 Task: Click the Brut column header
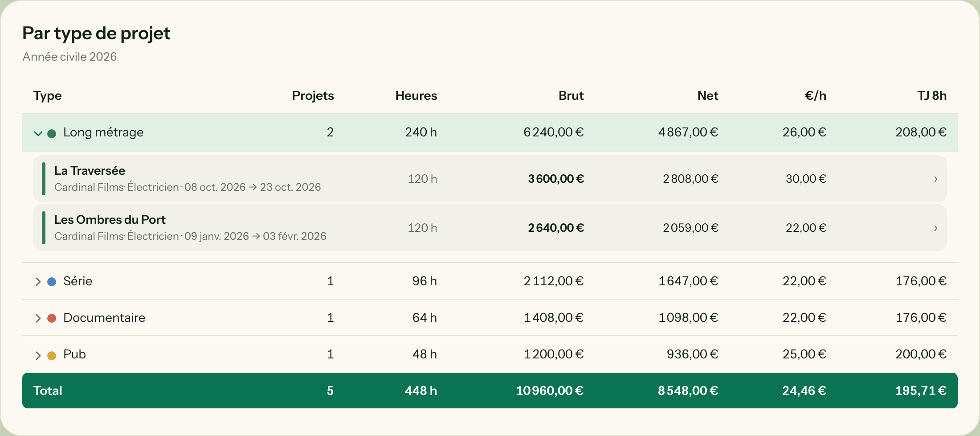571,96
